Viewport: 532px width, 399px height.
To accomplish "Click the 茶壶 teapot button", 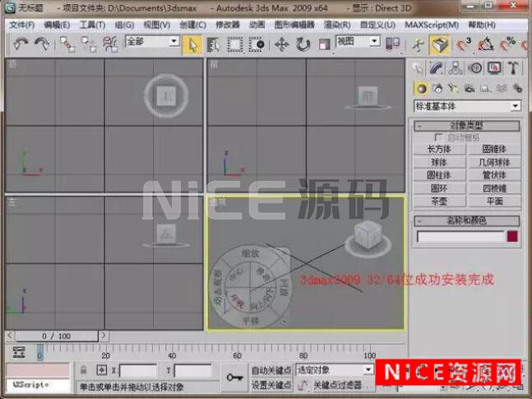I will (x=439, y=200).
